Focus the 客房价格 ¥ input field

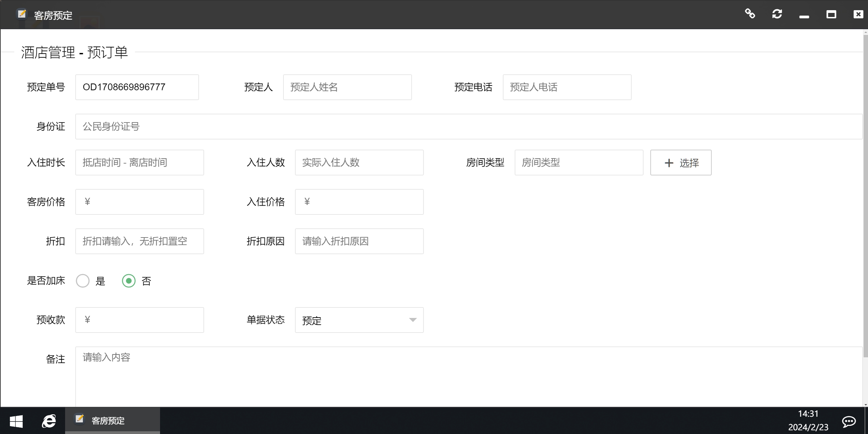[139, 202]
